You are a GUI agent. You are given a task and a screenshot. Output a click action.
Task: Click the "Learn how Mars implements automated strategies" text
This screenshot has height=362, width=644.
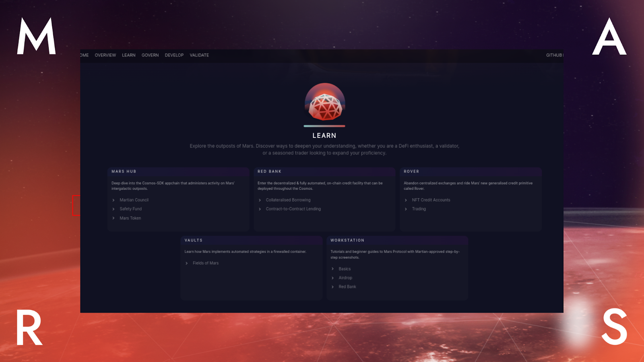coord(246,252)
